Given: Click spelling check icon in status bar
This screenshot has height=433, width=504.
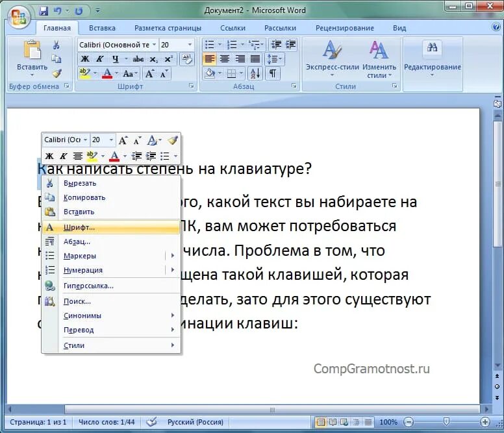Looking at the screenshot, I should [151, 422].
